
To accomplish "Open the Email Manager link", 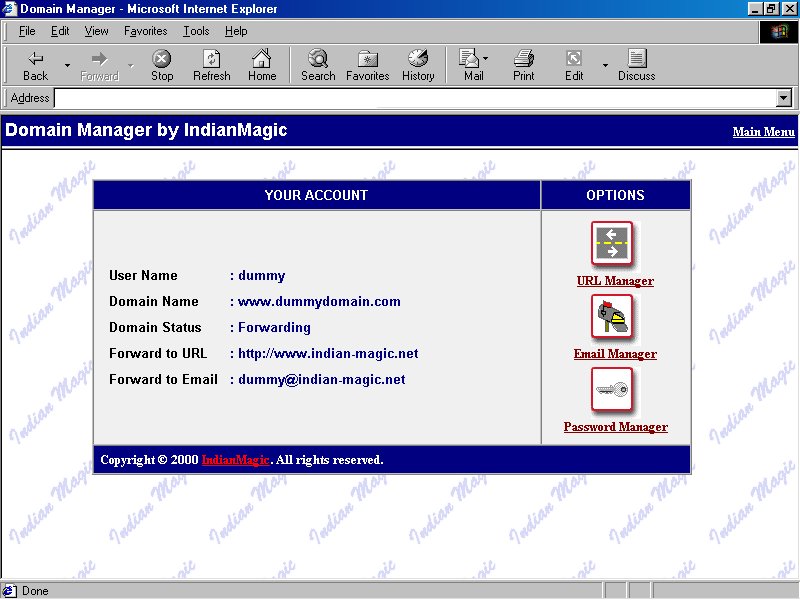I will click(615, 354).
